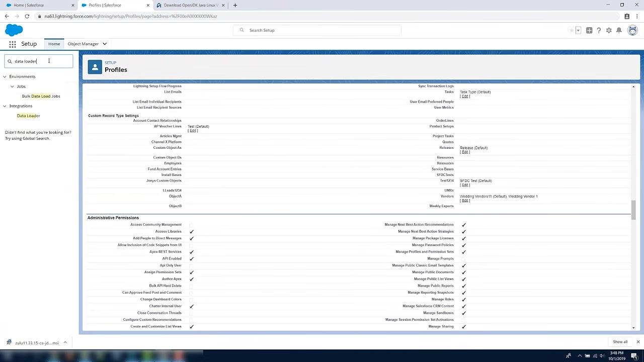View the notifications bell
The width and height of the screenshot is (644, 362).
point(619,30)
